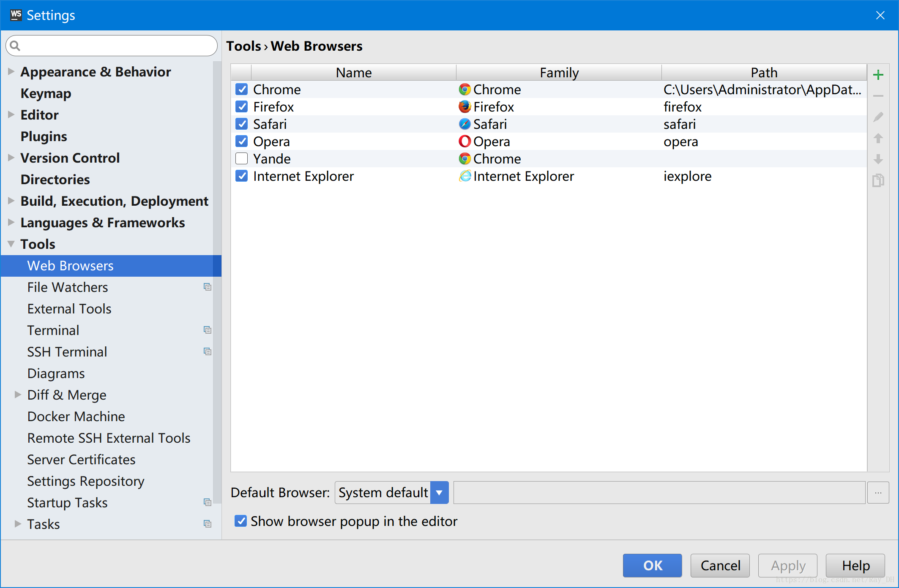
Task: Expand the Editor section
Action: tap(11, 115)
